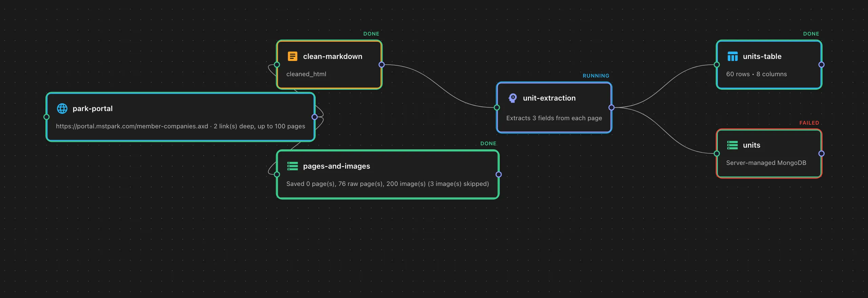This screenshot has width=868, height=298.
Task: Click the park-portal node title
Action: pos(93,109)
